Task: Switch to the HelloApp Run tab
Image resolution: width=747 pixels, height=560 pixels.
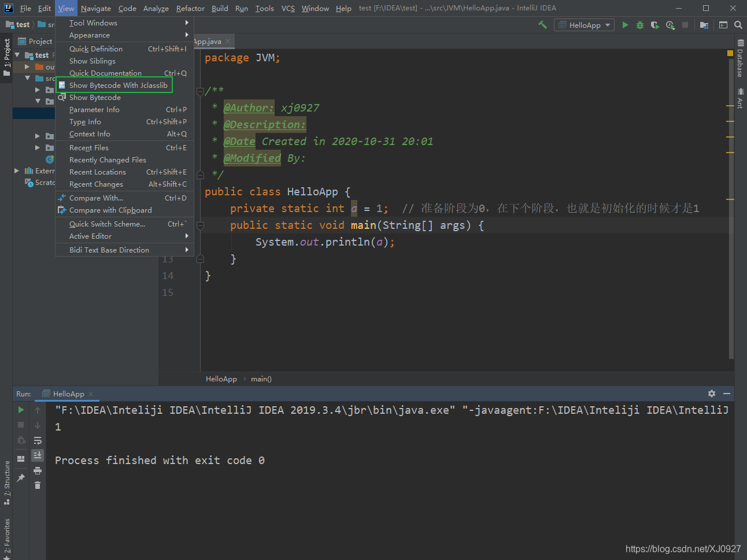Action: click(68, 394)
